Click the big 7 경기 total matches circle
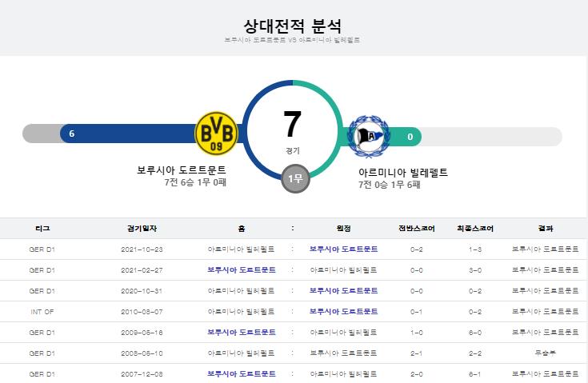The width and height of the screenshot is (588, 383). pyautogui.click(x=293, y=131)
